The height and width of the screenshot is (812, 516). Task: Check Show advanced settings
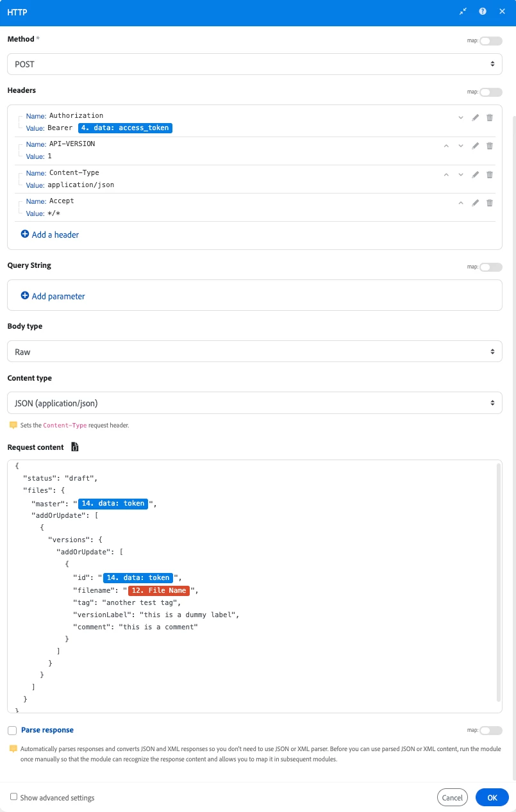[x=13, y=797]
